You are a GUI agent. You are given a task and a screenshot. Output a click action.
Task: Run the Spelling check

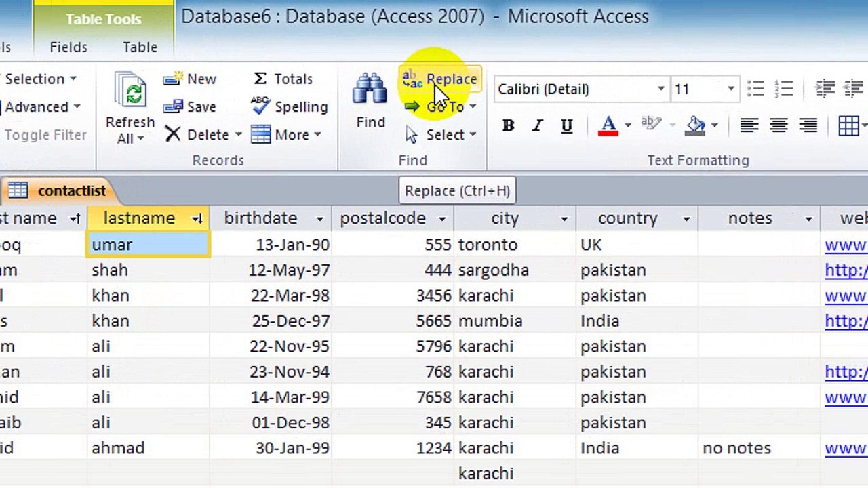[x=289, y=106]
